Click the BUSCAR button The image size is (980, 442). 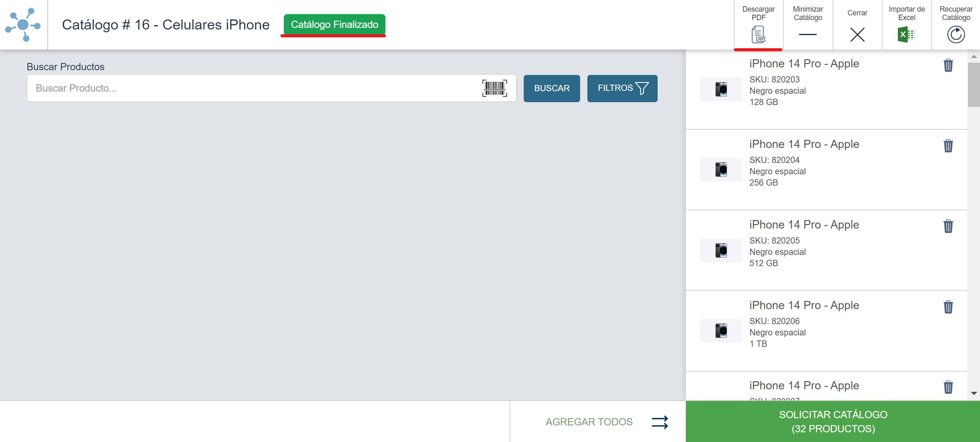tap(552, 88)
